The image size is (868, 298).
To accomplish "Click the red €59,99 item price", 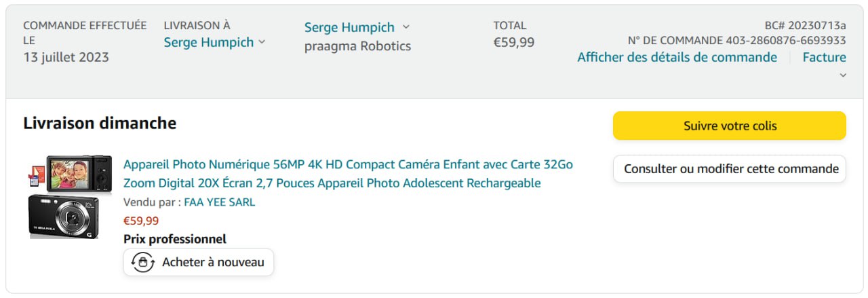I will pyautogui.click(x=141, y=221).
